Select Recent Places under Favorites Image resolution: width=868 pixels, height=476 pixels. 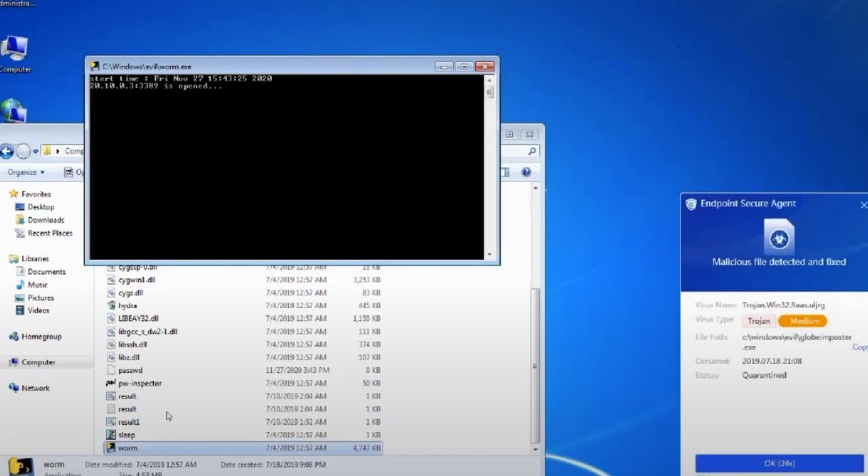[x=43, y=233]
